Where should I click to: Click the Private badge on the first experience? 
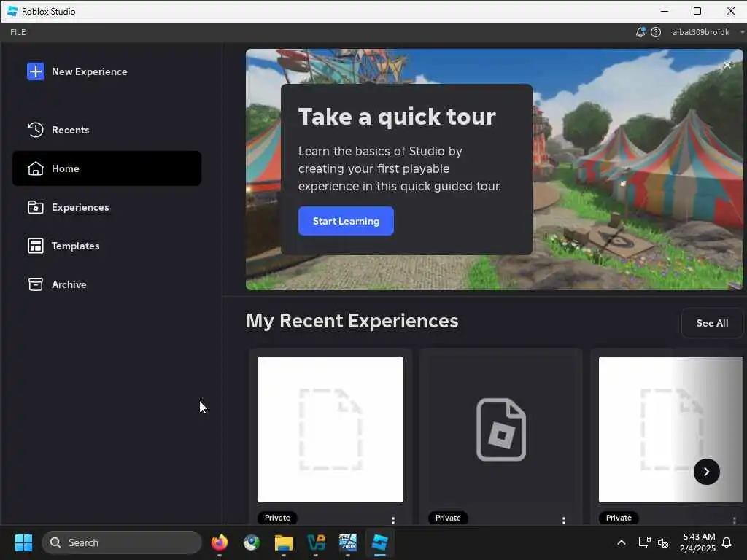(277, 518)
